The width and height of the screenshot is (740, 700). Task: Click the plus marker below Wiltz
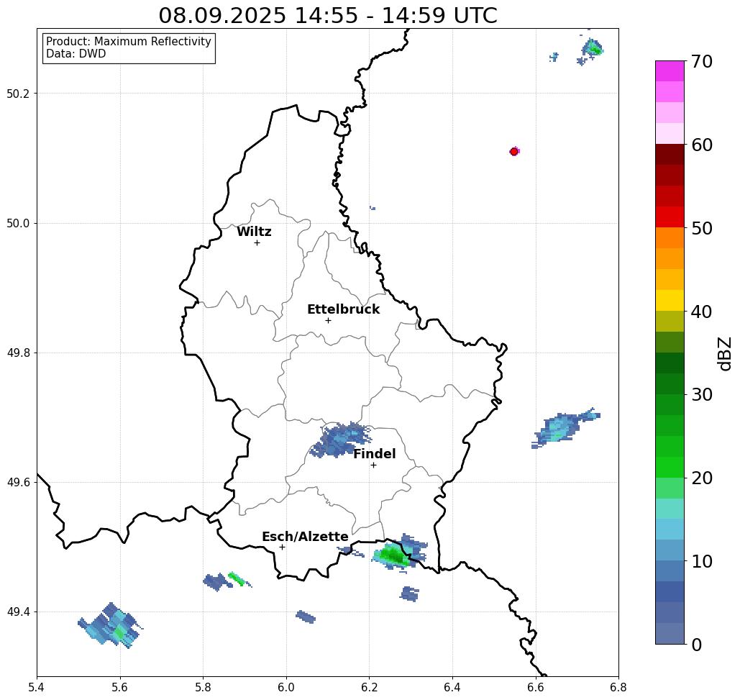257,243
